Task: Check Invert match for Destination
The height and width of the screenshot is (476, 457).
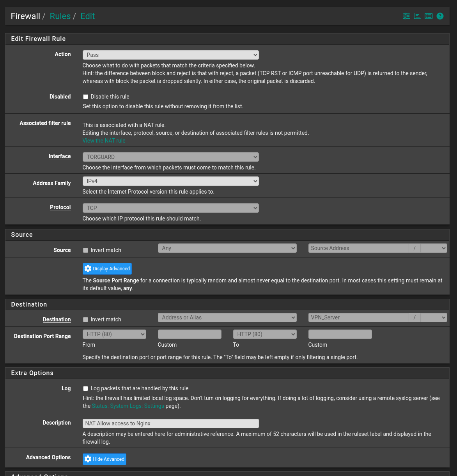Action: (86, 320)
